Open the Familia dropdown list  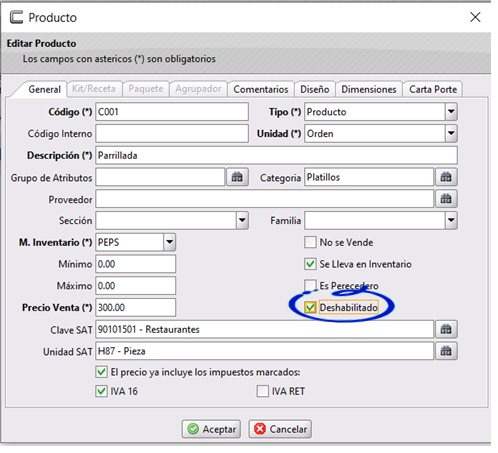pyautogui.click(x=451, y=220)
